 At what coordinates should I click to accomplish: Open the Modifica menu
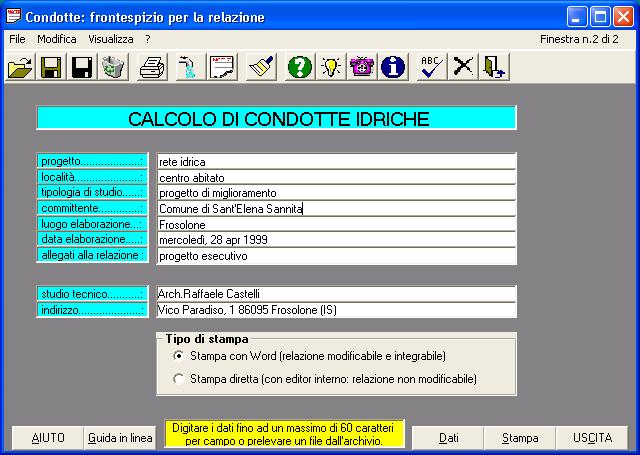tap(56, 38)
